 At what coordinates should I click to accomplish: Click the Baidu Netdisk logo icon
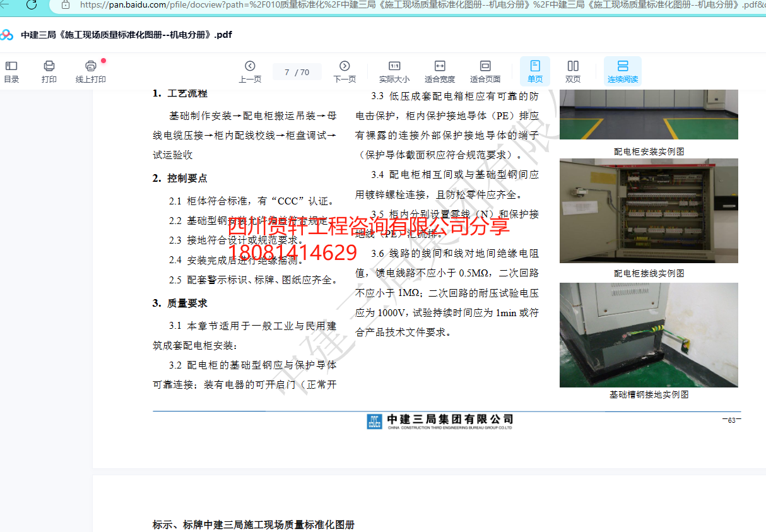[x=7, y=35]
